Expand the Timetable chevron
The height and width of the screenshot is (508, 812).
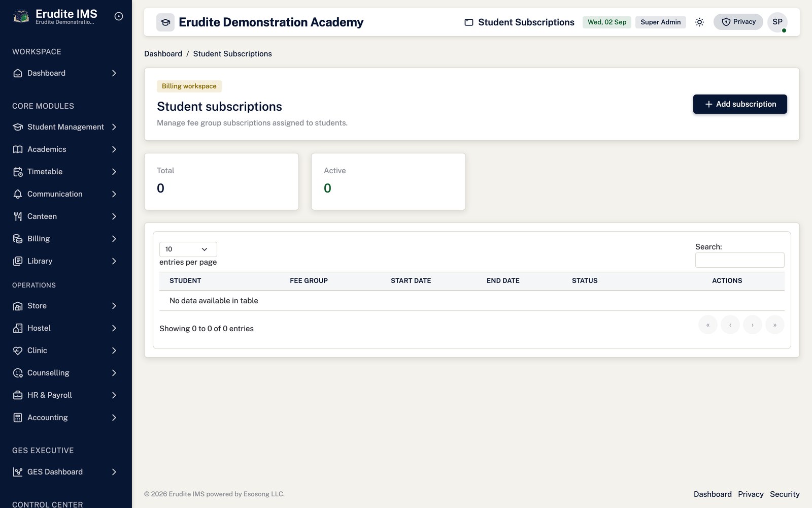coord(114,172)
